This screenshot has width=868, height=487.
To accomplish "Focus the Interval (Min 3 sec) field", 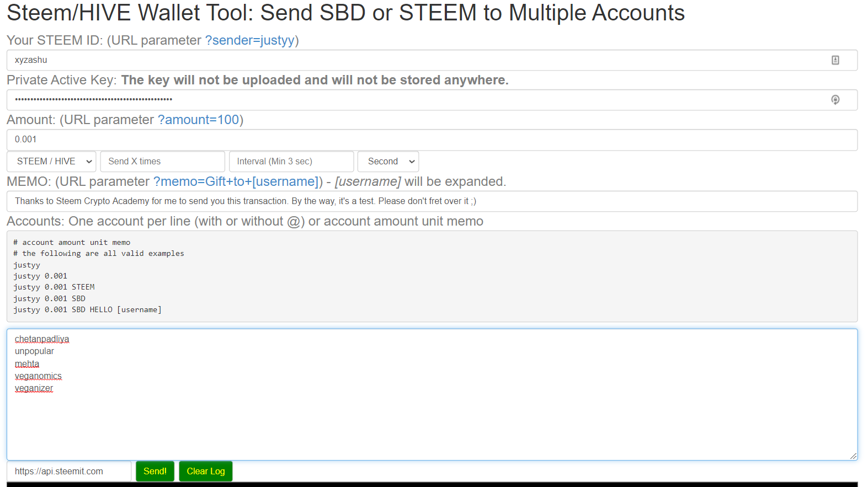I will 291,162.
